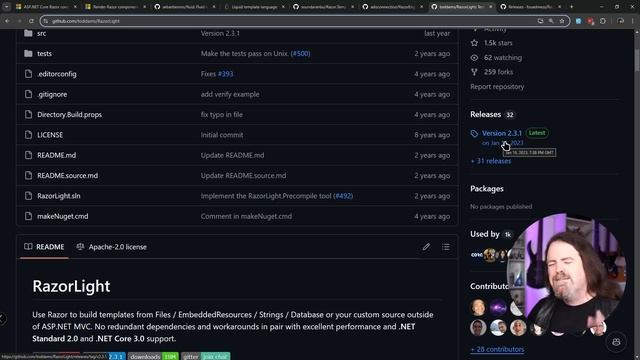Click the fork icon beside 259 forks
Image resolution: width=640 pixels, height=360 pixels.
tap(474, 72)
